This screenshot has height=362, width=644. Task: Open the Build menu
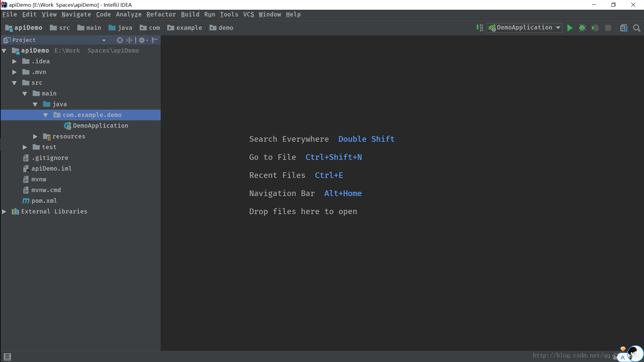pos(190,14)
